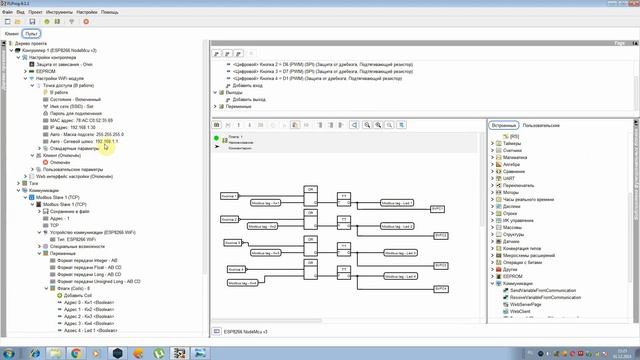Click the red circle toolbar icon
Image resolution: width=640 pixels, height=360 pixels.
(86, 22)
